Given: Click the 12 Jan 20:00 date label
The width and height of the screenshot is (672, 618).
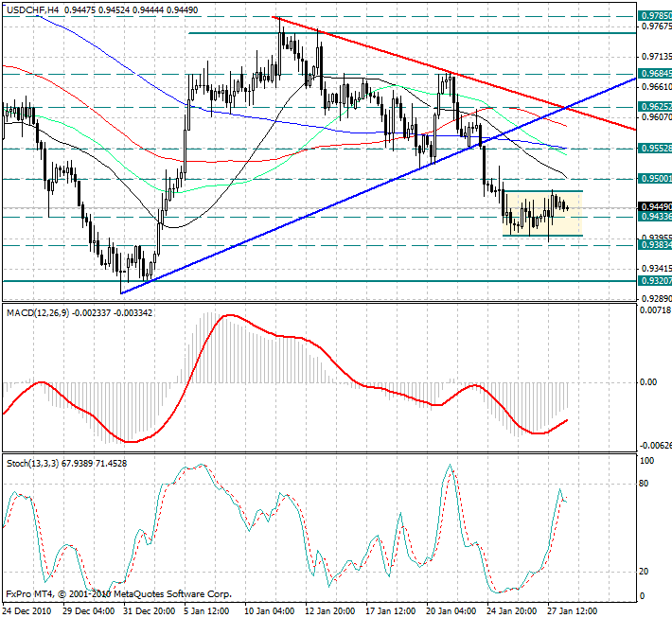Looking at the screenshot, I should pyautogui.click(x=329, y=610).
